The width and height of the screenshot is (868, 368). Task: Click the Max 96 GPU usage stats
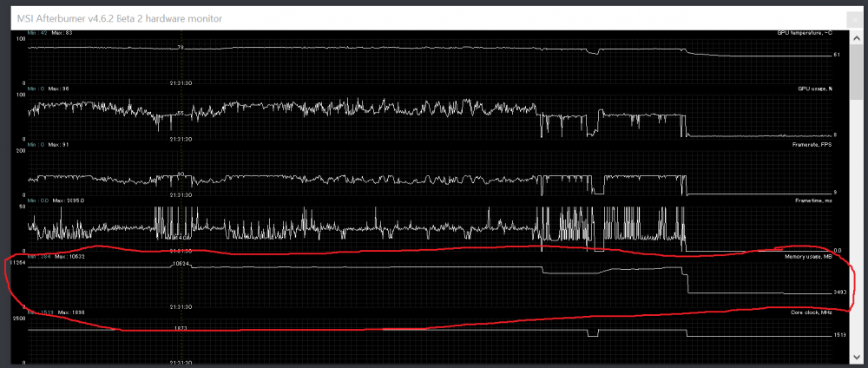[59, 89]
